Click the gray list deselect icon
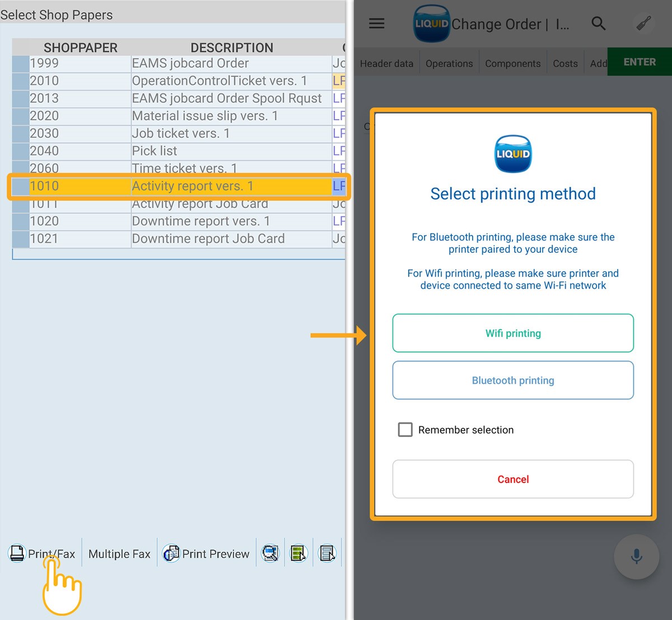Viewport: 672px width, 620px height. point(327,553)
